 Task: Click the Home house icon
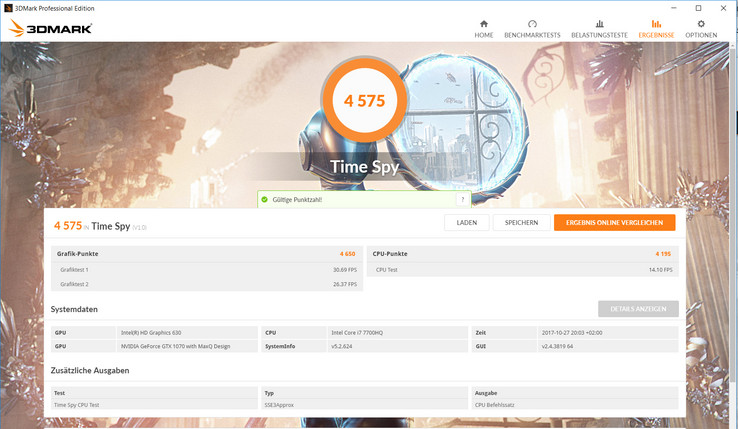483,24
